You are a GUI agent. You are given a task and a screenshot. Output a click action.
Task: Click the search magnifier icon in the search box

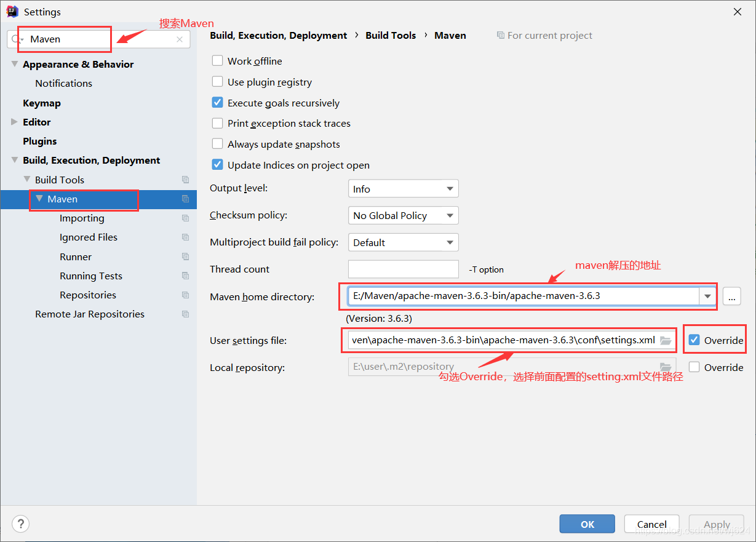(17, 39)
